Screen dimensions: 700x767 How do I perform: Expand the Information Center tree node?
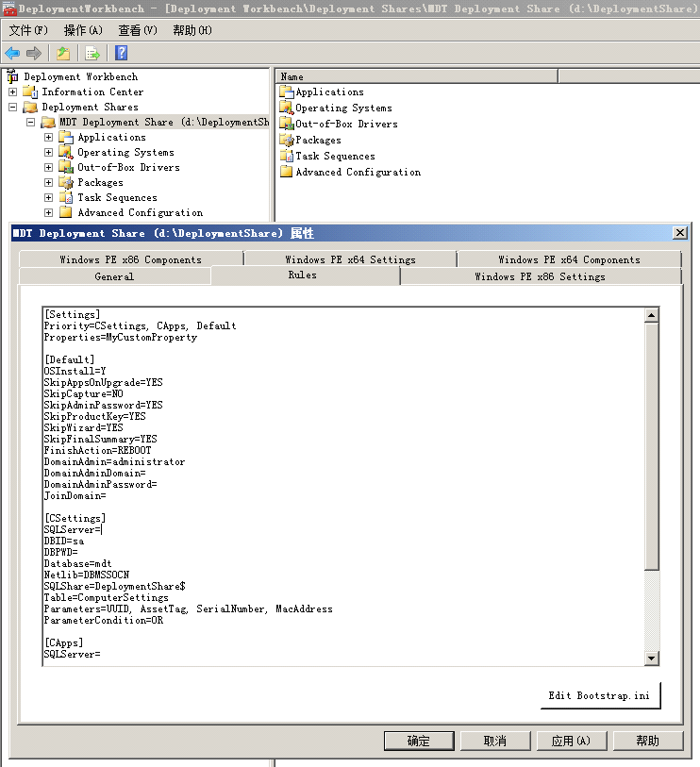click(12, 92)
